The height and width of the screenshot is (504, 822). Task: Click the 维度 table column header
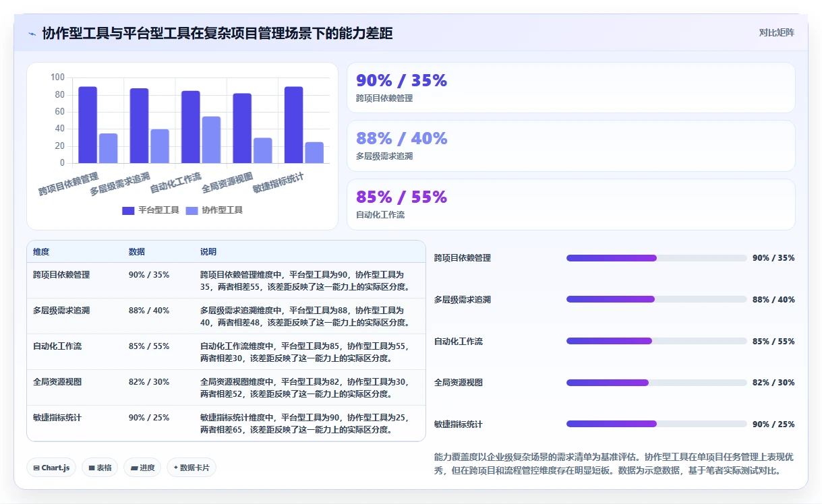(41, 252)
